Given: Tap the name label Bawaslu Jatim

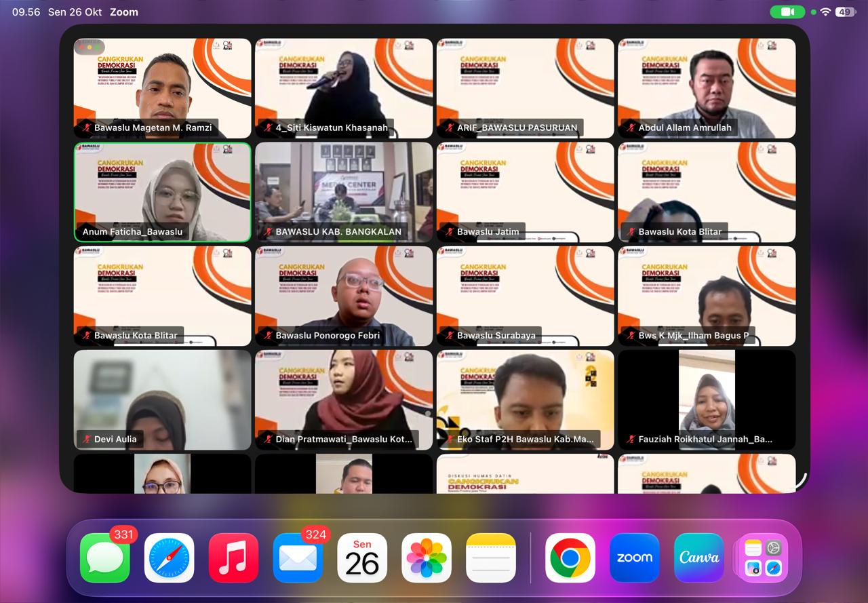Looking at the screenshot, I should point(488,231).
